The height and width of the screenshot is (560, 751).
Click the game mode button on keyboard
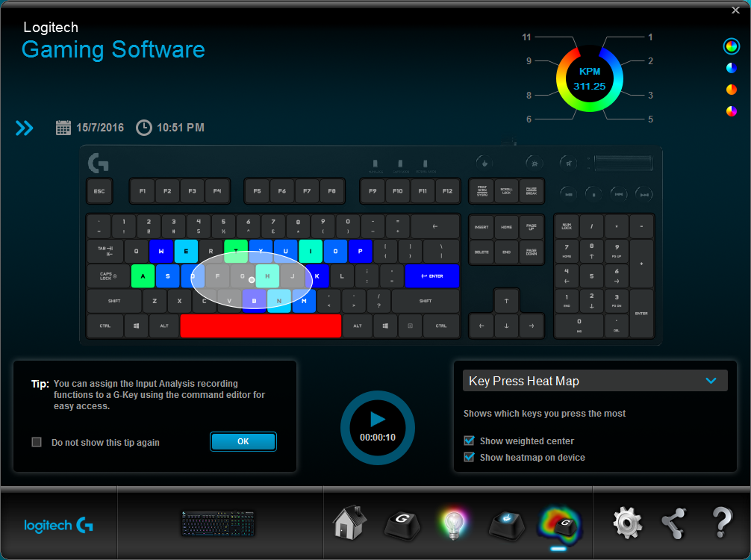(x=484, y=163)
